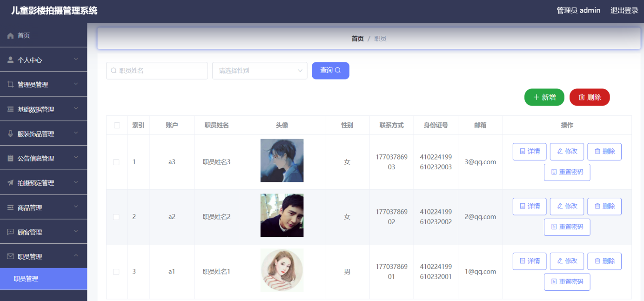Open the 请选择性别 gender dropdown
The width and height of the screenshot is (644, 301).
pos(260,71)
